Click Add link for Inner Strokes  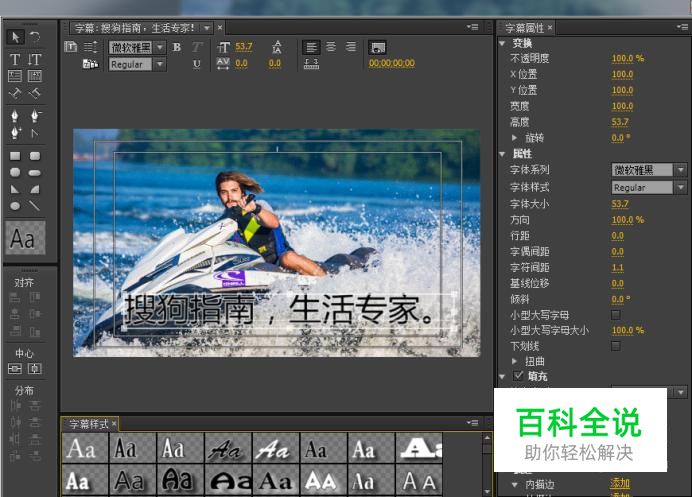pos(620,483)
